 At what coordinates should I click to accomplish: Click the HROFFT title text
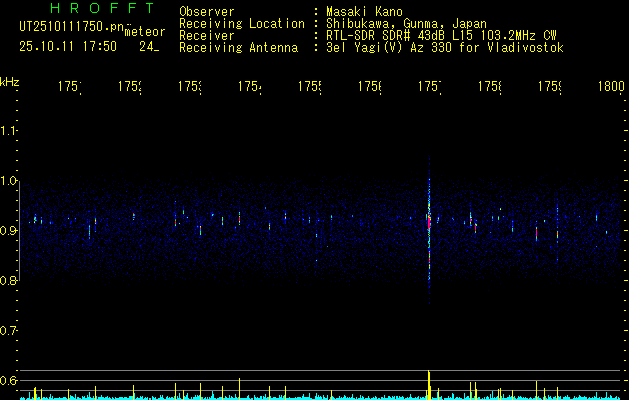103,8
